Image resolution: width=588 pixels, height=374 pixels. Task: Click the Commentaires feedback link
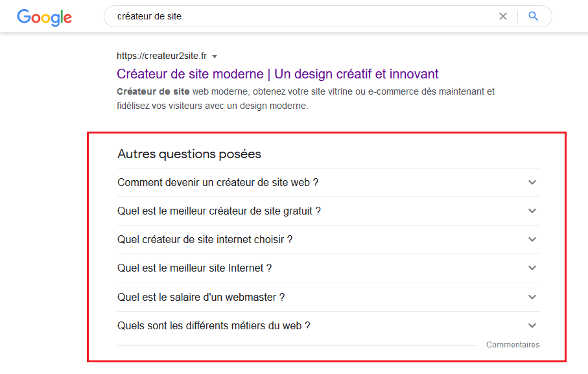point(513,344)
